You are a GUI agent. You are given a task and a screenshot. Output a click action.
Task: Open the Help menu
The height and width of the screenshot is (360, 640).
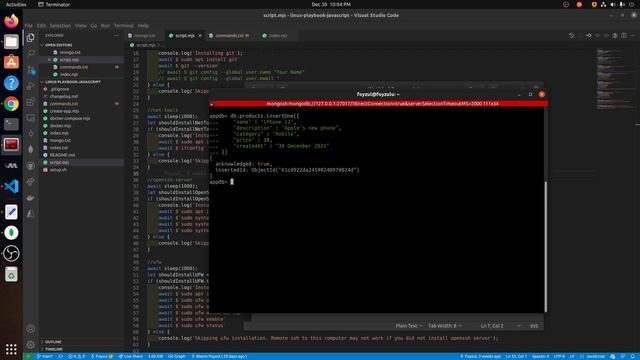click(x=143, y=25)
